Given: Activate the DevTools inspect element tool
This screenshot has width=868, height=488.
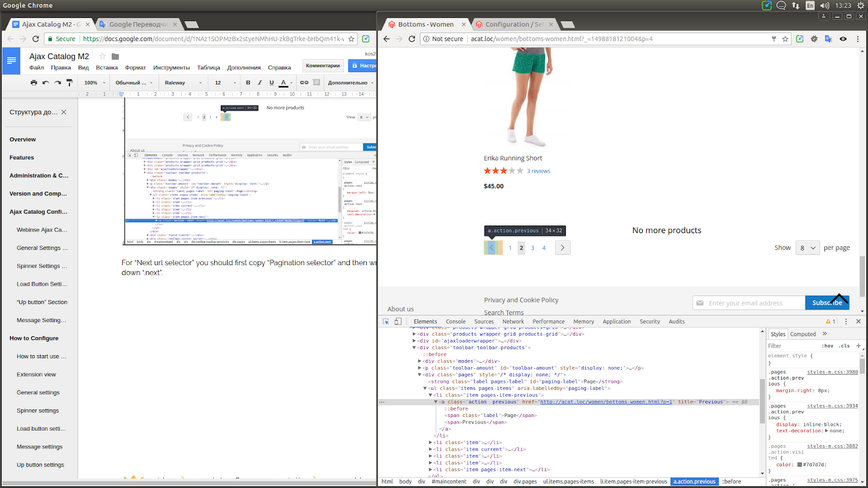Looking at the screenshot, I should [x=386, y=322].
